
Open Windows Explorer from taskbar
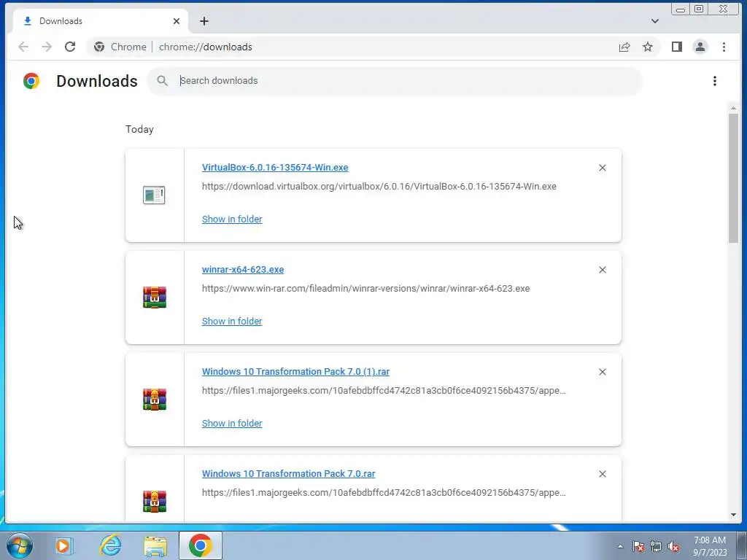click(155, 545)
